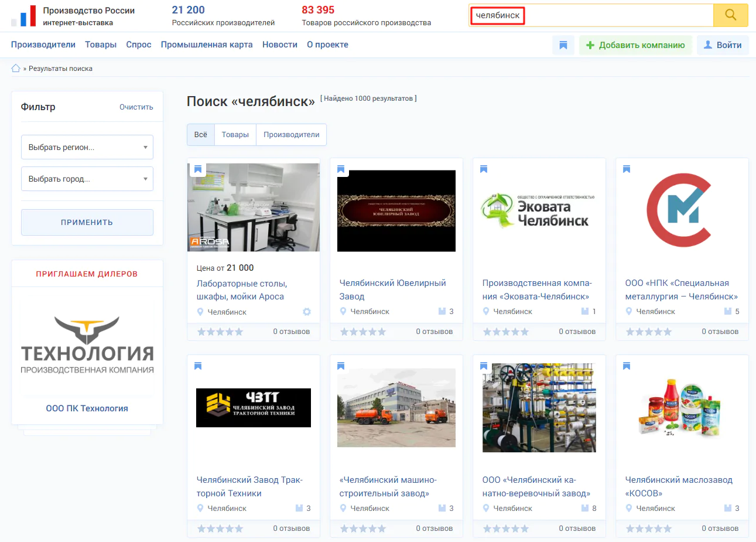
Task: Switch to the Всё tab
Action: click(x=201, y=134)
